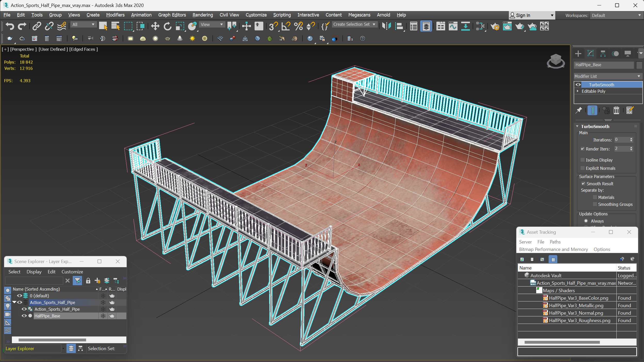Click HalfPipe_Var3_BaseColor.png asset entry
644x362 pixels.
(578, 298)
